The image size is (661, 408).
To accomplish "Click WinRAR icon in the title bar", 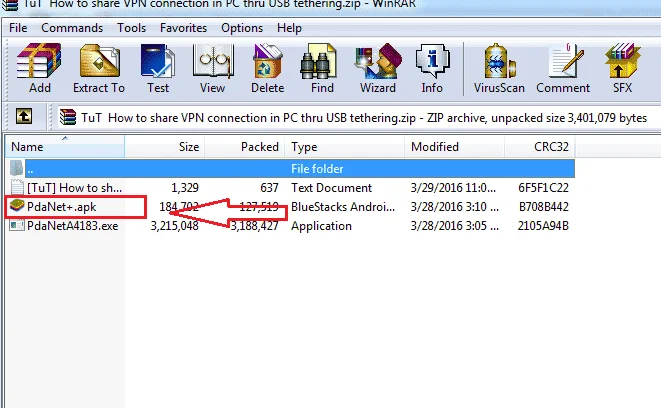I will tap(9, 5).
